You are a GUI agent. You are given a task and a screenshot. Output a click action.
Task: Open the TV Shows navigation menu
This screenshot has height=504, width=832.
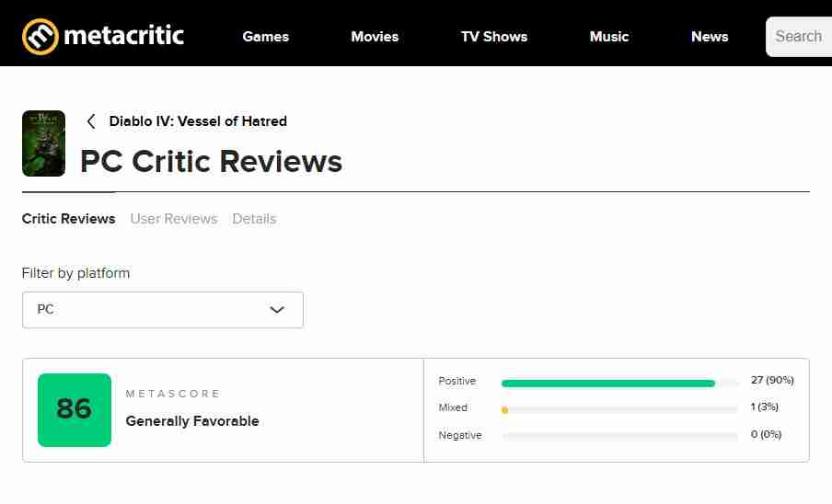(494, 37)
